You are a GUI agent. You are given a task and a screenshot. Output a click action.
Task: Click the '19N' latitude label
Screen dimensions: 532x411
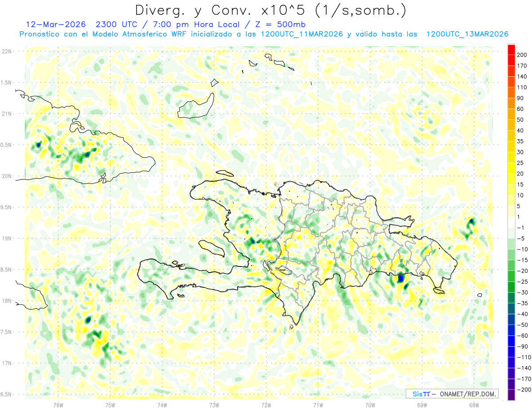pos(6,239)
